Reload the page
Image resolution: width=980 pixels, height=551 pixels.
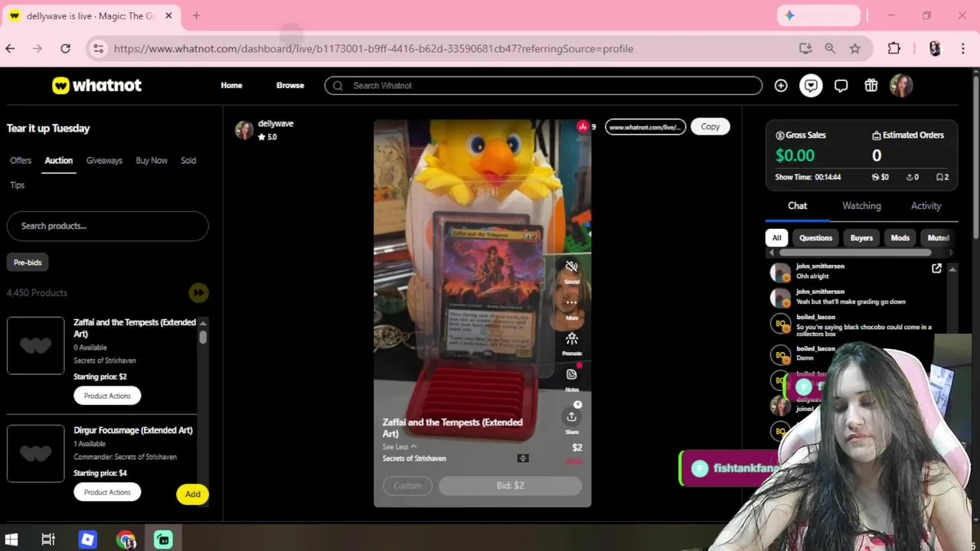[x=66, y=48]
